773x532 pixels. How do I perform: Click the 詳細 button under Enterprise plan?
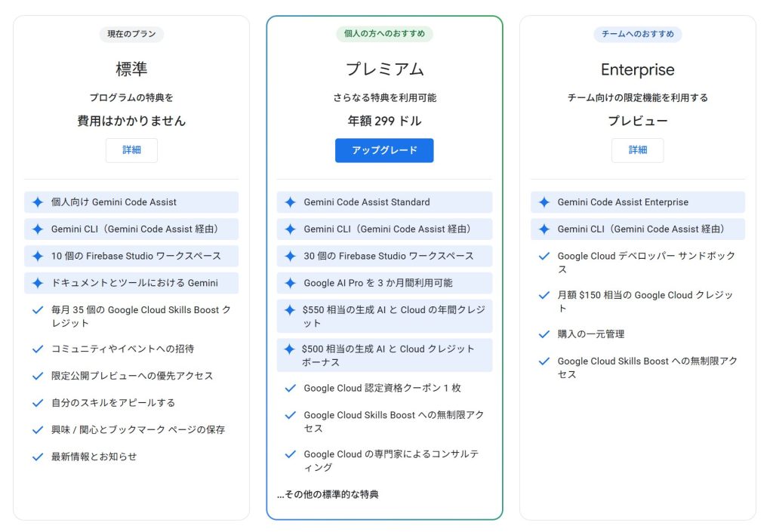point(637,150)
